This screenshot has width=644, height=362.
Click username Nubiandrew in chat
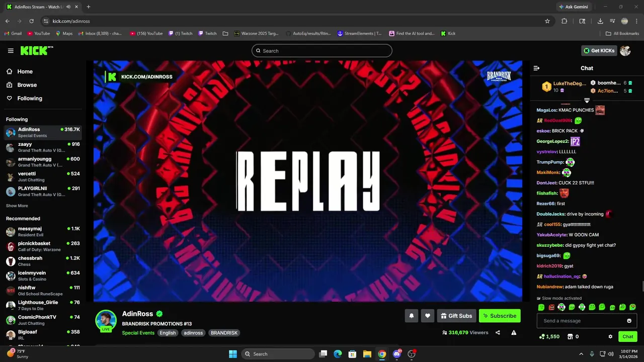click(549, 287)
